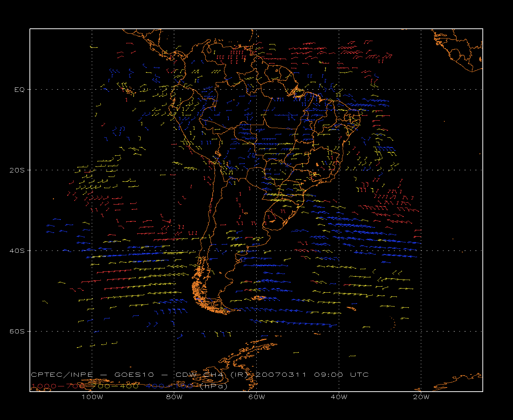Image resolution: width=513 pixels, height=420 pixels.
Task: Click the GOES10 satellite label
Action: point(134,375)
